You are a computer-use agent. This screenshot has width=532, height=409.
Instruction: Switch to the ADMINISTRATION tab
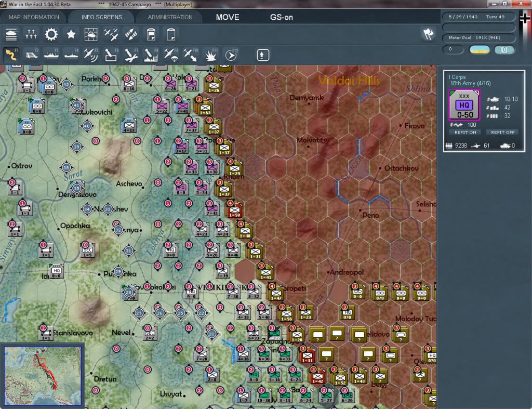click(x=170, y=17)
